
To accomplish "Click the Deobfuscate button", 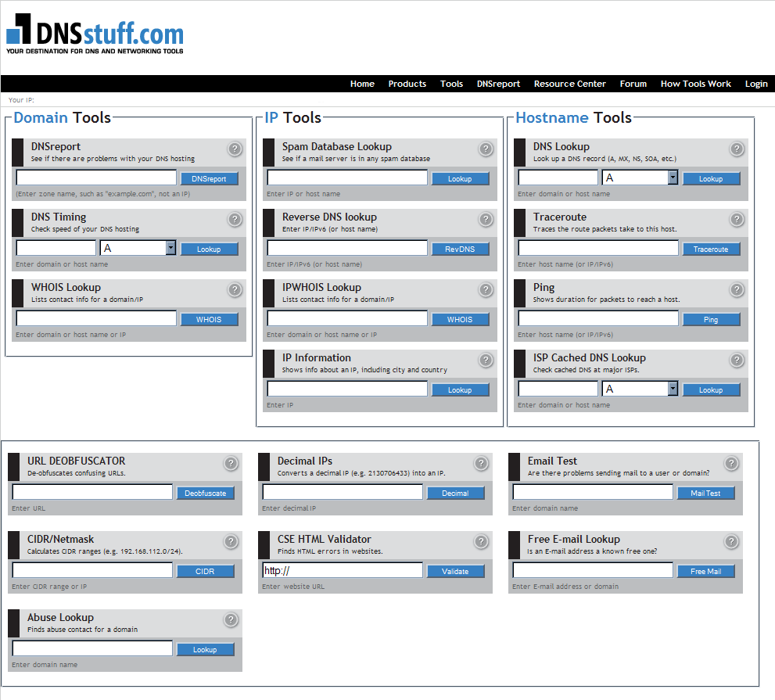I will click(205, 493).
